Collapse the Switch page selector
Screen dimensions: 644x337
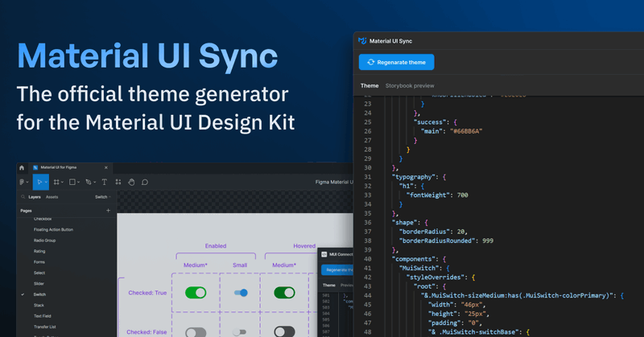pos(103,197)
